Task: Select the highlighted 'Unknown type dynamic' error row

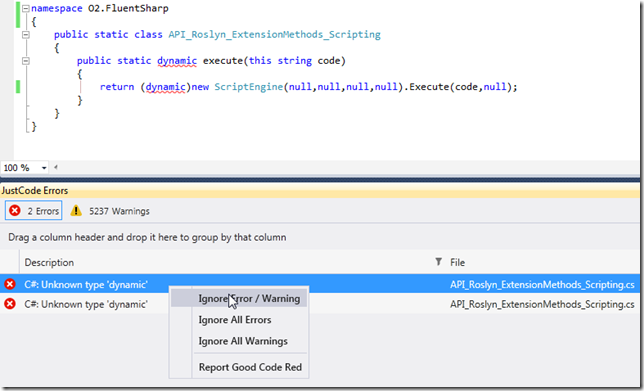Action: pos(320,284)
